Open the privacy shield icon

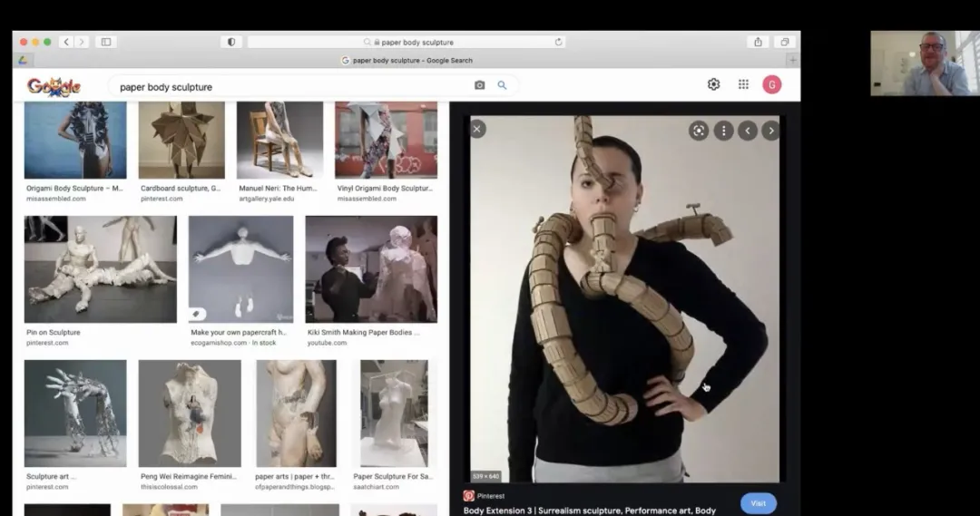[231, 42]
